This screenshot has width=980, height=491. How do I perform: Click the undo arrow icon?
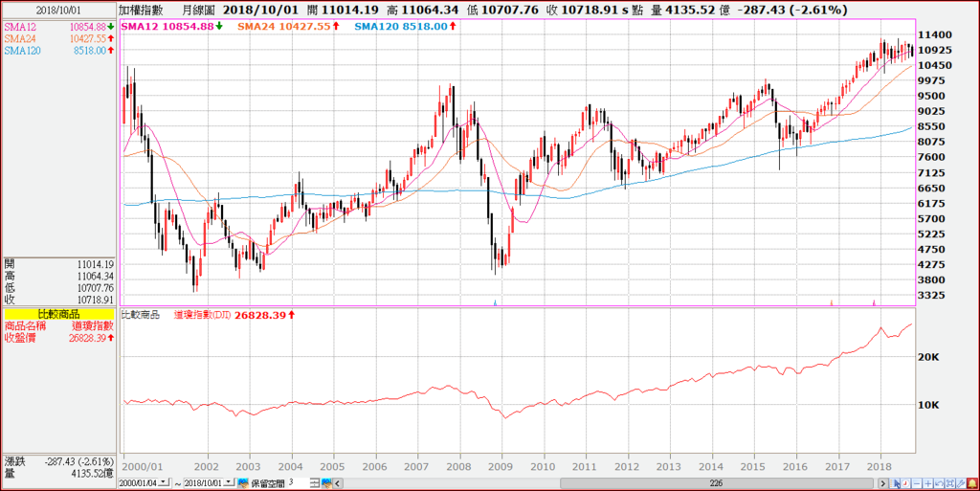939,483
